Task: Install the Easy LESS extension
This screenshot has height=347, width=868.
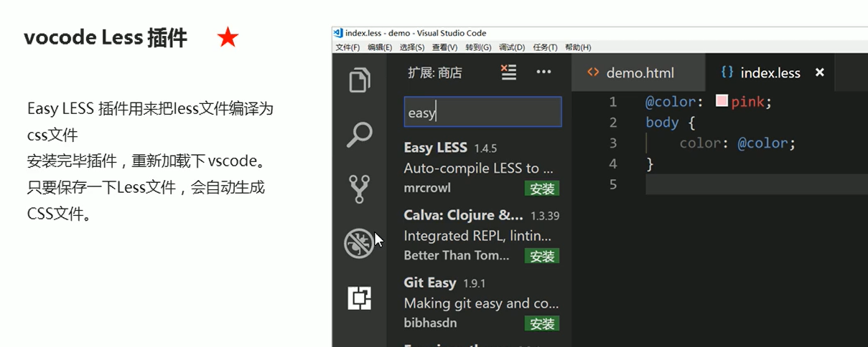Action: pos(542,189)
